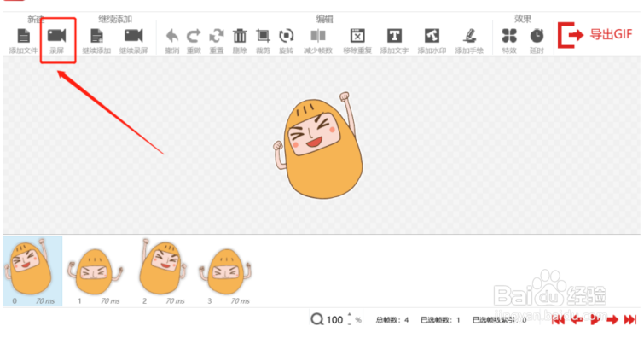Go to next frame
The height and width of the screenshot is (338, 644).
612,319
